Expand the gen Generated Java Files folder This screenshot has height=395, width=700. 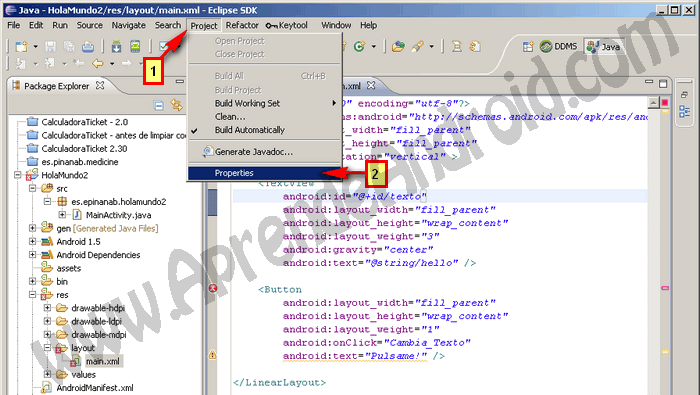(33, 228)
